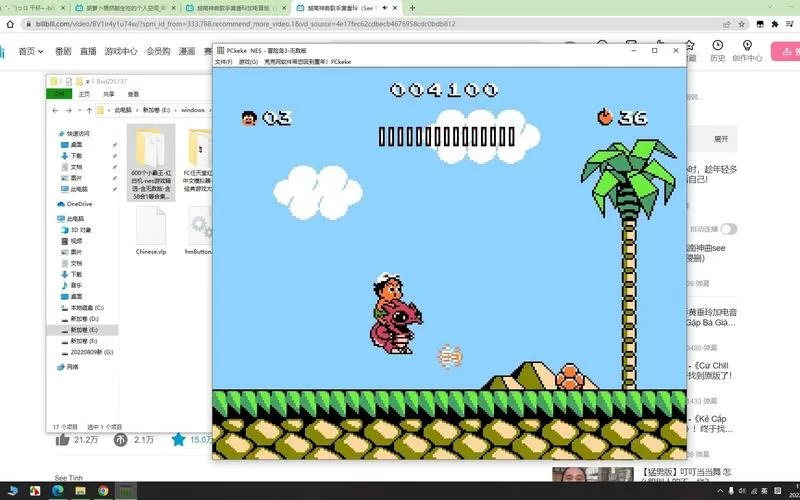Click Edge icon on the taskbar
Viewport: 800px width, 500px height.
[57, 491]
